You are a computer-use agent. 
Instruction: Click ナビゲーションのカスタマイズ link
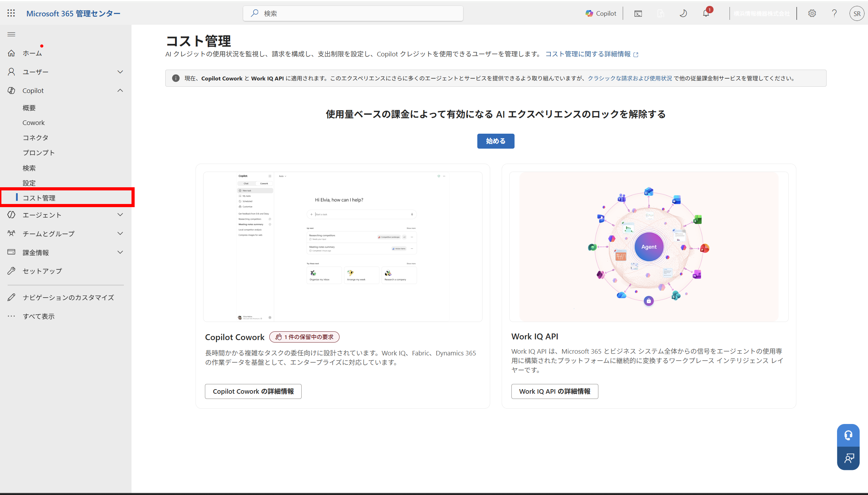(68, 297)
